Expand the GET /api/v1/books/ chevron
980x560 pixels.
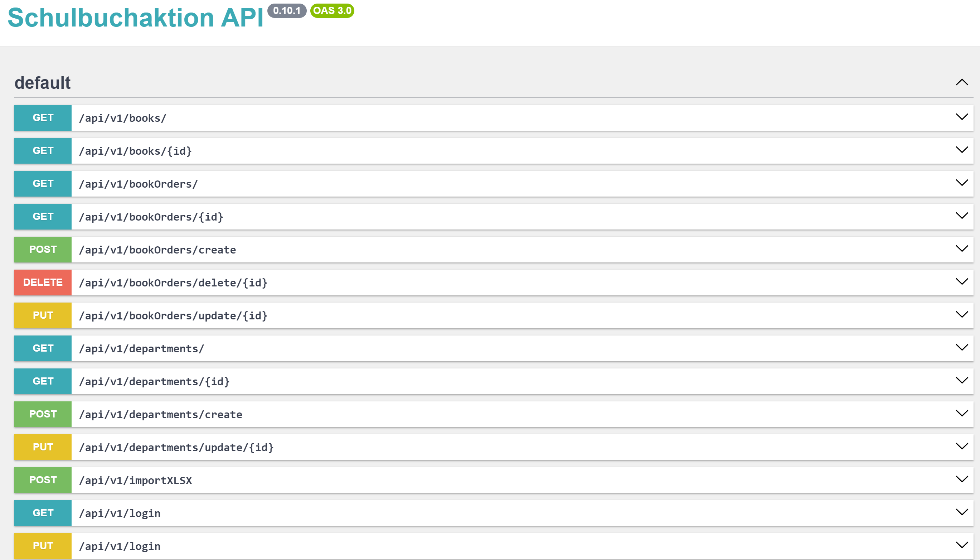tap(961, 117)
